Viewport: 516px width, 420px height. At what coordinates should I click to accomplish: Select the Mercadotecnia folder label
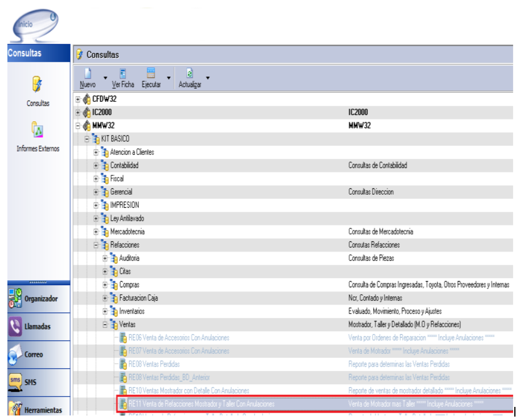click(x=128, y=232)
